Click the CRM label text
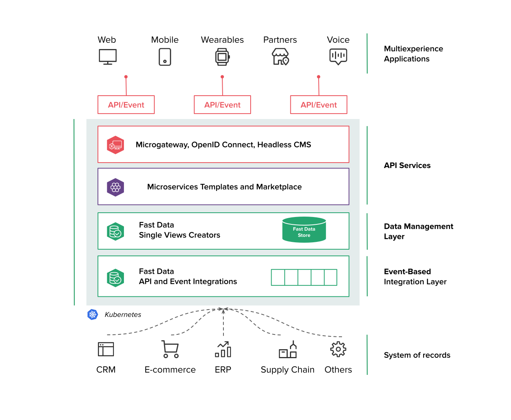Viewport: 511px width, 420px height. [x=106, y=369]
